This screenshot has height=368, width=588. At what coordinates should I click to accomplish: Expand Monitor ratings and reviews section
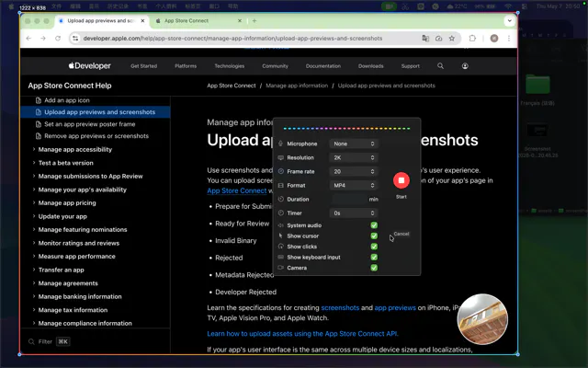(x=79, y=243)
